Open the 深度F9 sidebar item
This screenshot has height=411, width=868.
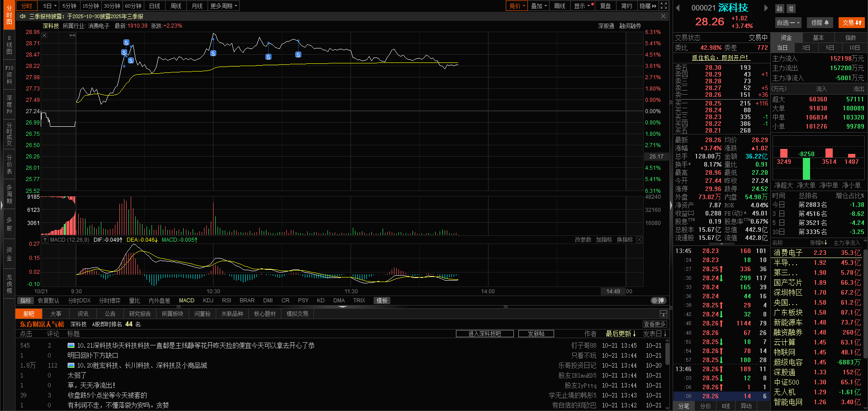[9, 105]
